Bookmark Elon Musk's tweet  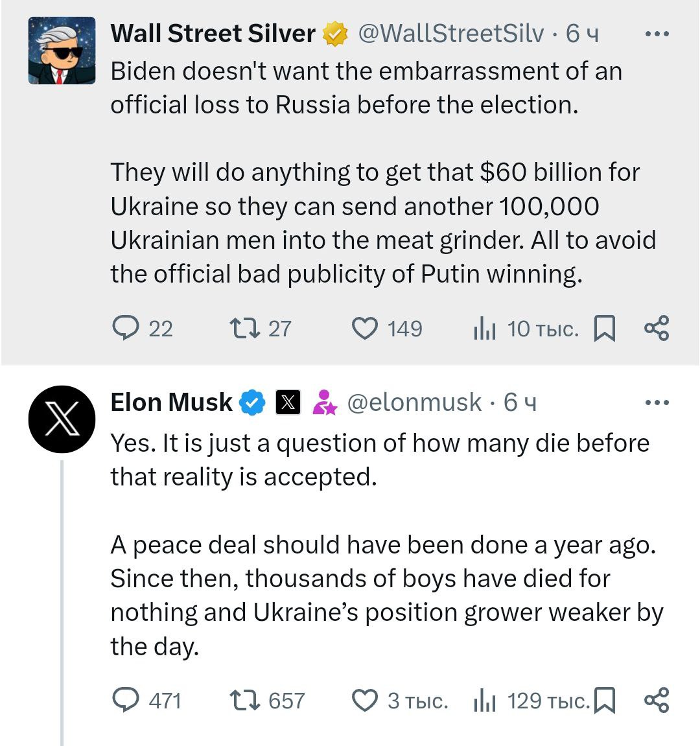[605, 701]
